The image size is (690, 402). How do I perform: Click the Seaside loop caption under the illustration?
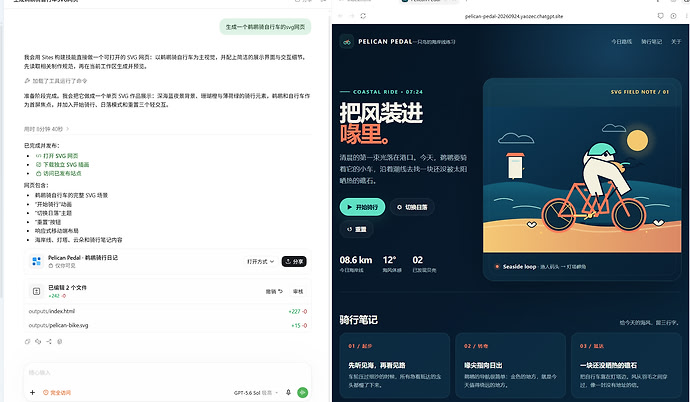pyautogui.click(x=541, y=267)
